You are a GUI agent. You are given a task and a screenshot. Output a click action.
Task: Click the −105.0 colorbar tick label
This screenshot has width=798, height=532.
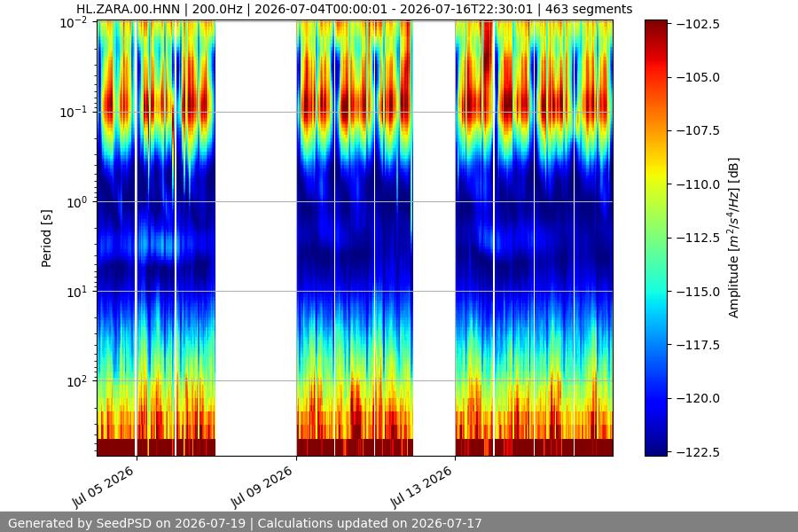click(x=698, y=77)
